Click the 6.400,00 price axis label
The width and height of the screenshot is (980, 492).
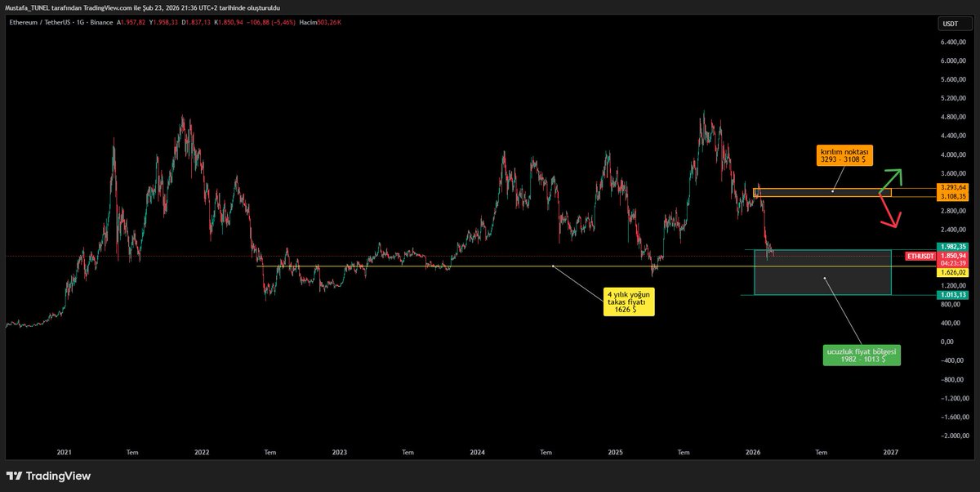(954, 42)
